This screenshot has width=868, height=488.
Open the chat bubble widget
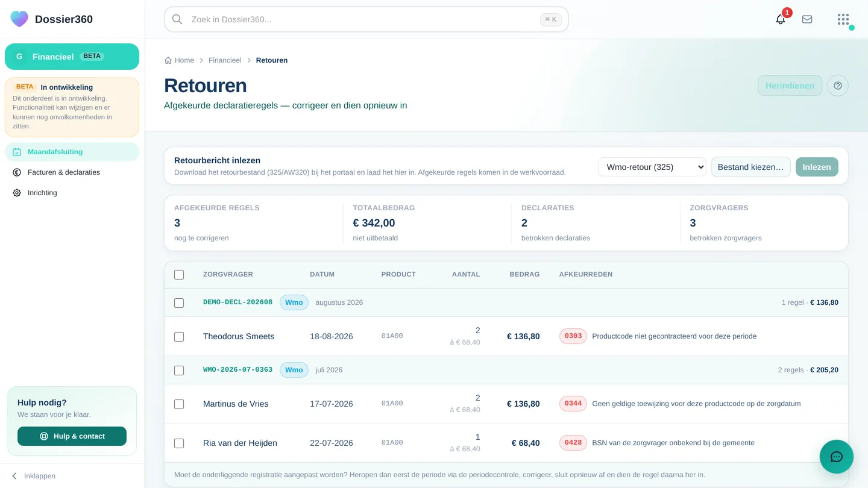tap(837, 457)
